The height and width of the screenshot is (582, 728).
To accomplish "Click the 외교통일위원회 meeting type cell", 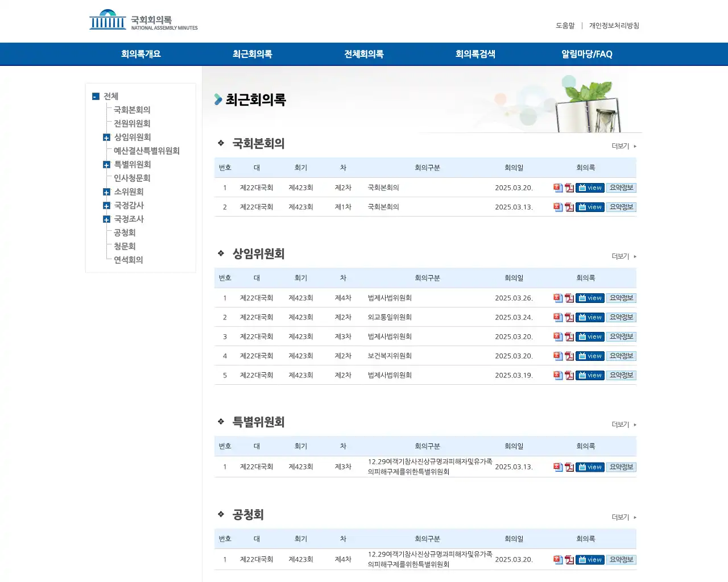I will (x=390, y=317).
